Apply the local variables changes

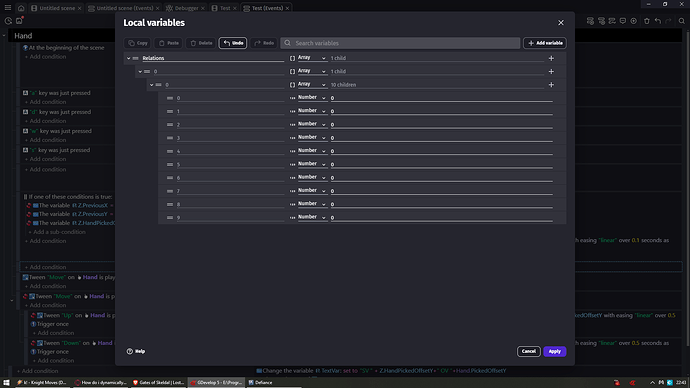click(554, 351)
